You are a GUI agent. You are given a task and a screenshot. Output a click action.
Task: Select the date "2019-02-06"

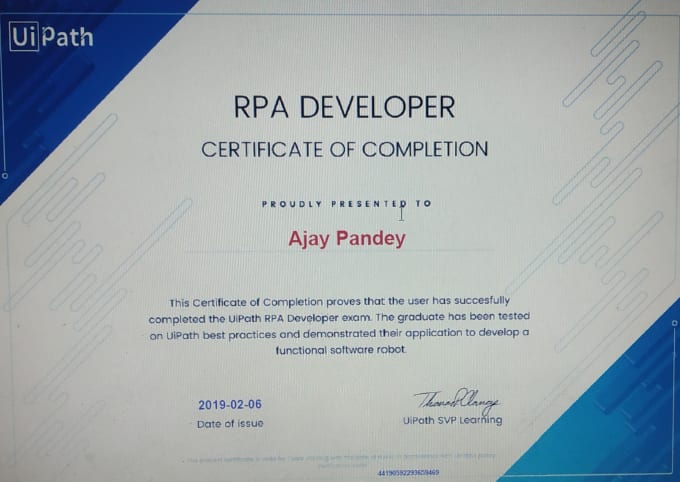pyautogui.click(x=230, y=405)
